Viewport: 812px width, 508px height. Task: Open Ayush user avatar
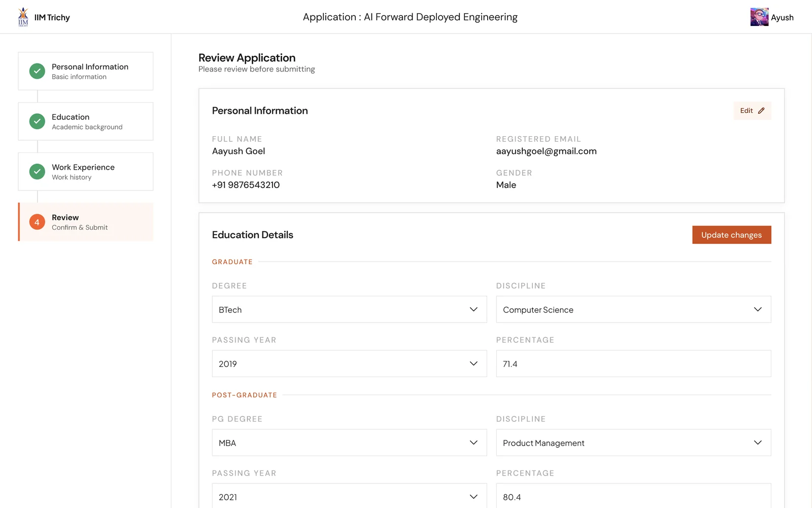click(x=759, y=17)
